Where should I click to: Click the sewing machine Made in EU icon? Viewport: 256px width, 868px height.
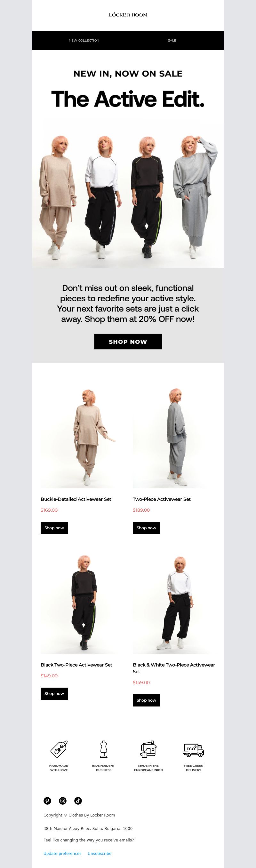[148, 749]
